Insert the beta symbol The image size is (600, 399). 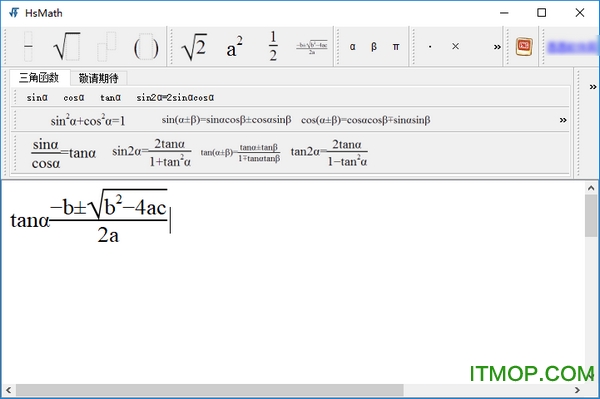pyautogui.click(x=374, y=47)
